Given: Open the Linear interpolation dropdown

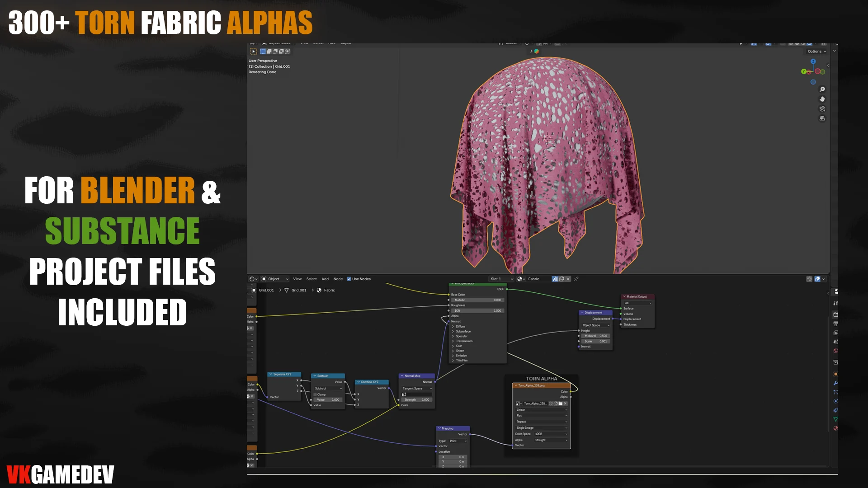Looking at the screenshot, I should 541,410.
